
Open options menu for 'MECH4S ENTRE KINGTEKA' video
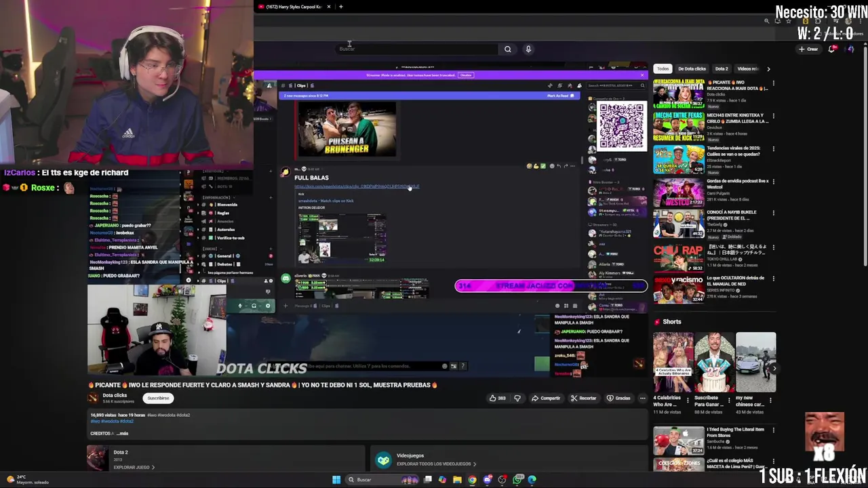pyautogui.click(x=773, y=116)
